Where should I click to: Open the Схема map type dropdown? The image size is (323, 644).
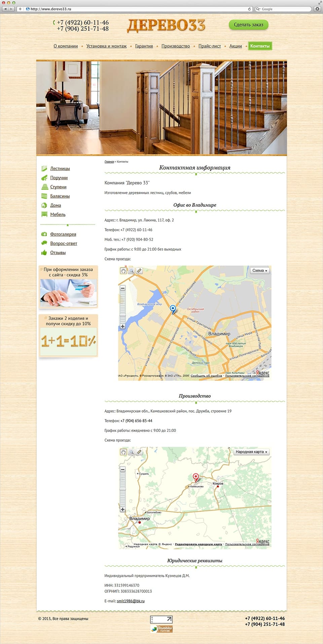[260, 270]
